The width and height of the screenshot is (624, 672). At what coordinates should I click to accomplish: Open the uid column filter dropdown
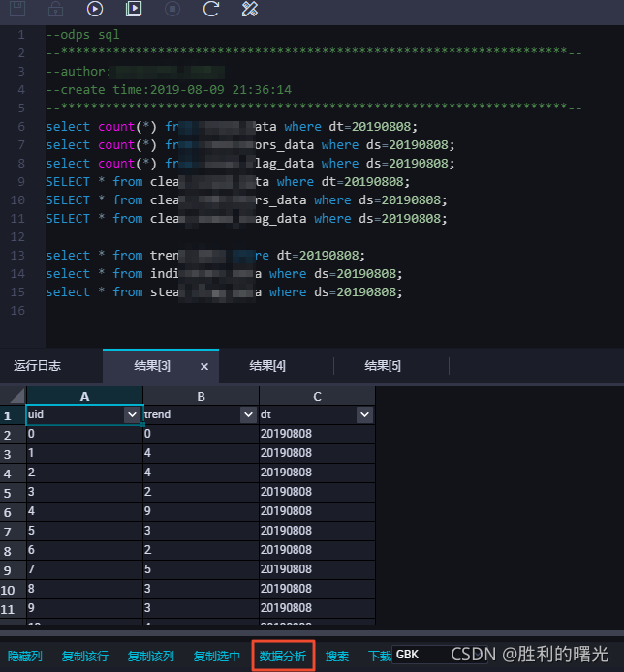click(x=132, y=414)
